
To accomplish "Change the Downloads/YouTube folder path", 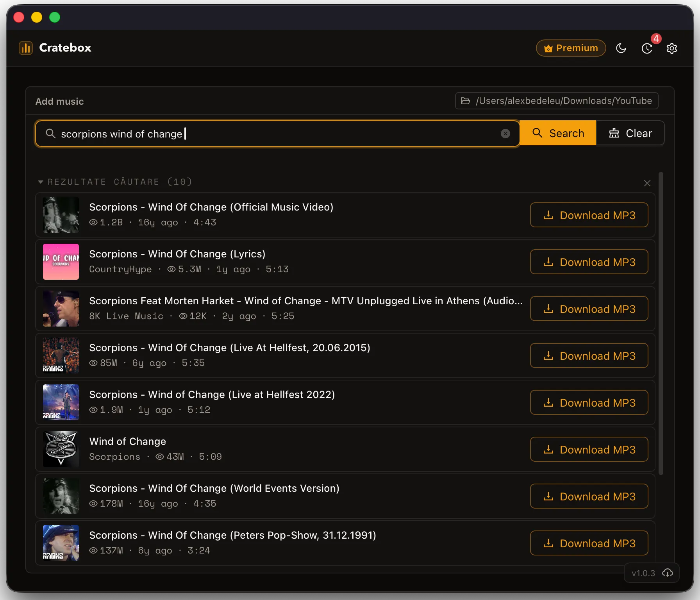I will (x=557, y=101).
